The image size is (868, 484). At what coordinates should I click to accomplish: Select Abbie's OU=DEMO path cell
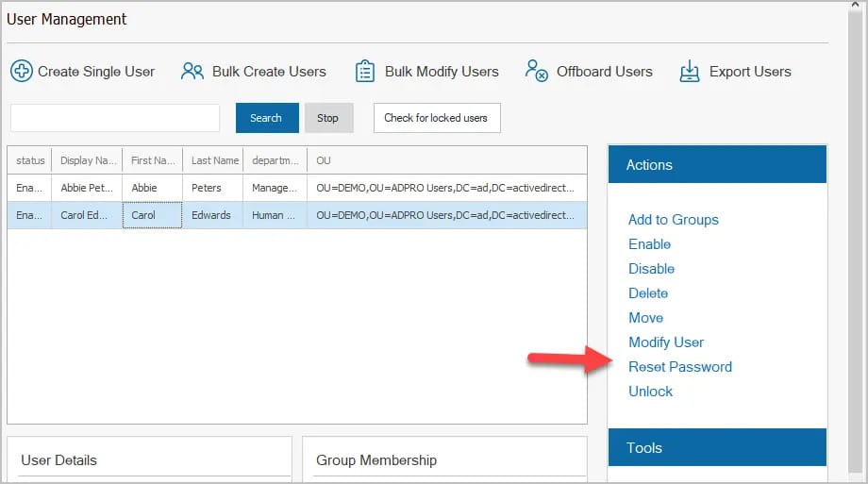tap(446, 188)
